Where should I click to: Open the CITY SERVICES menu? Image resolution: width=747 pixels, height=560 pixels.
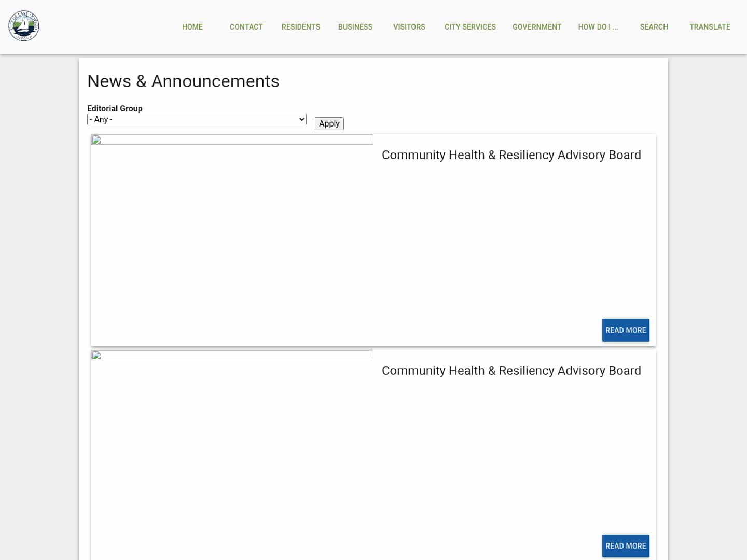tap(470, 26)
